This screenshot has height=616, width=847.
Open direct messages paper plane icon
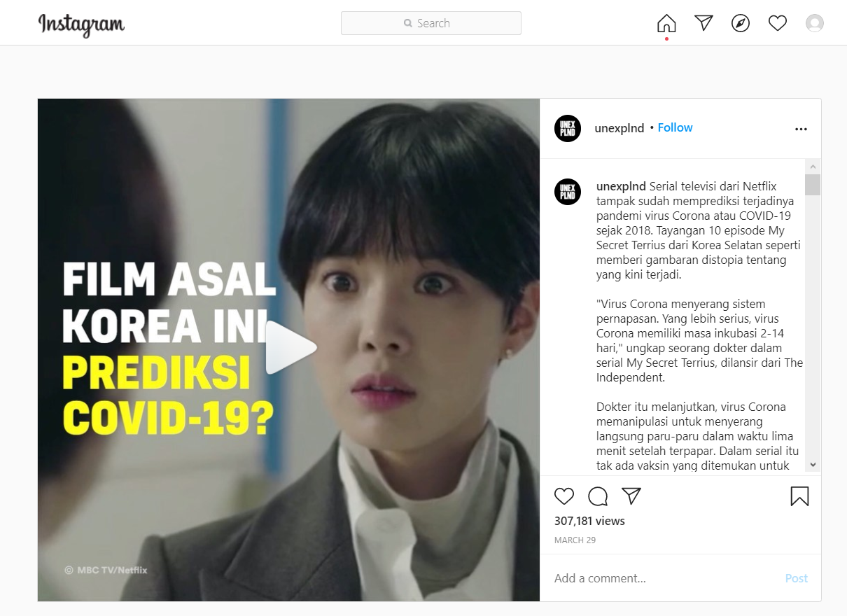703,23
